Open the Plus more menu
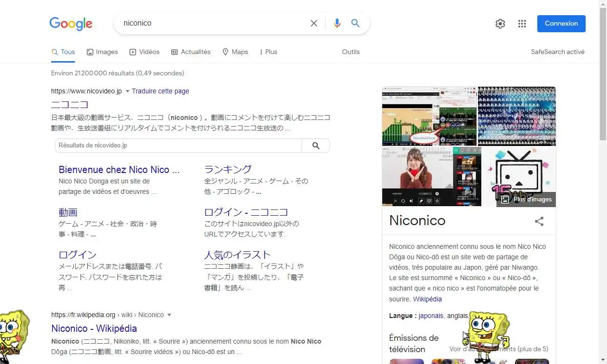 [268, 52]
